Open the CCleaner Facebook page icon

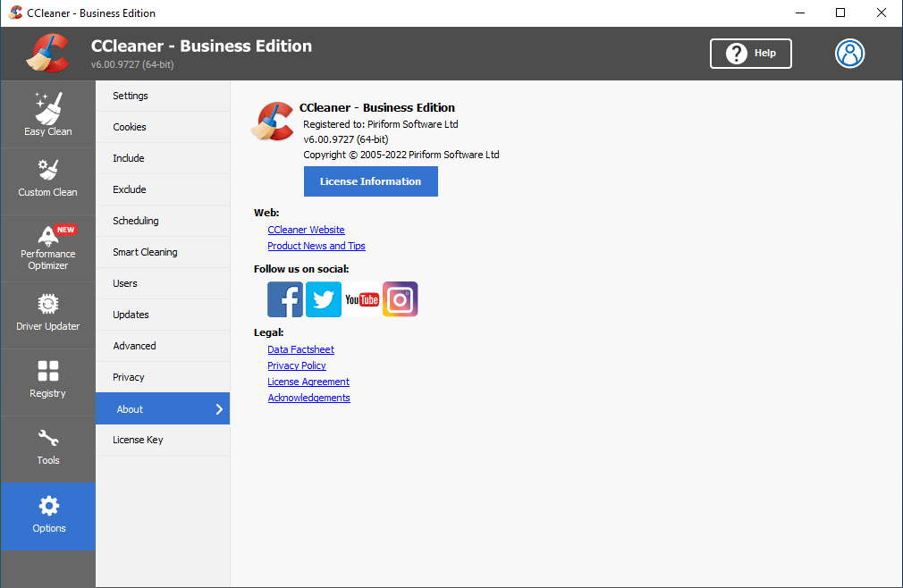click(x=285, y=299)
